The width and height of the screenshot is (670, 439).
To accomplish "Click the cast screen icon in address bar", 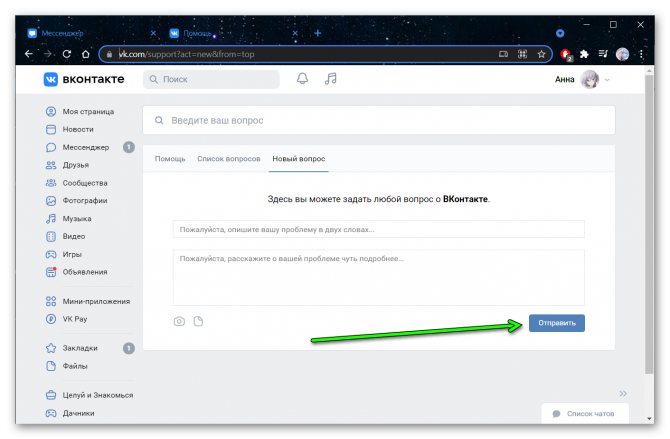I will point(503,54).
